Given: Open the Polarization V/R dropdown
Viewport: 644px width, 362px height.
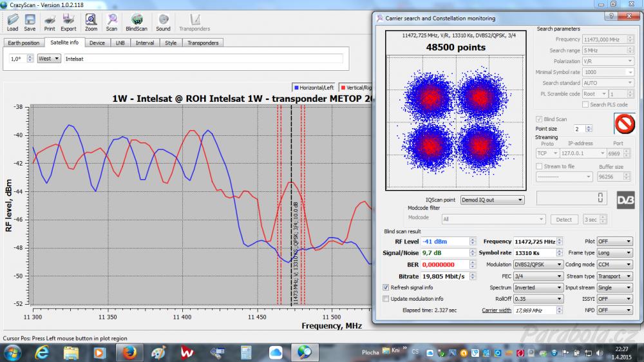Looking at the screenshot, I should click(608, 61).
